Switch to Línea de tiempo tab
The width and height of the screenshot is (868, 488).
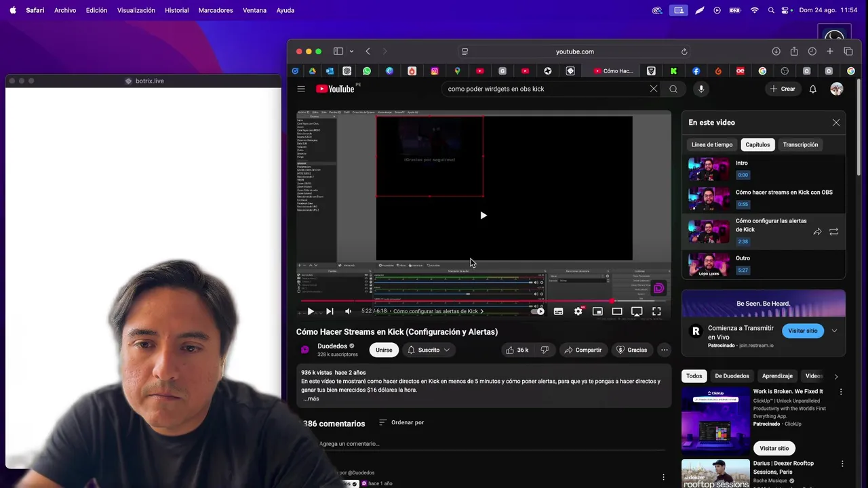pyautogui.click(x=712, y=144)
